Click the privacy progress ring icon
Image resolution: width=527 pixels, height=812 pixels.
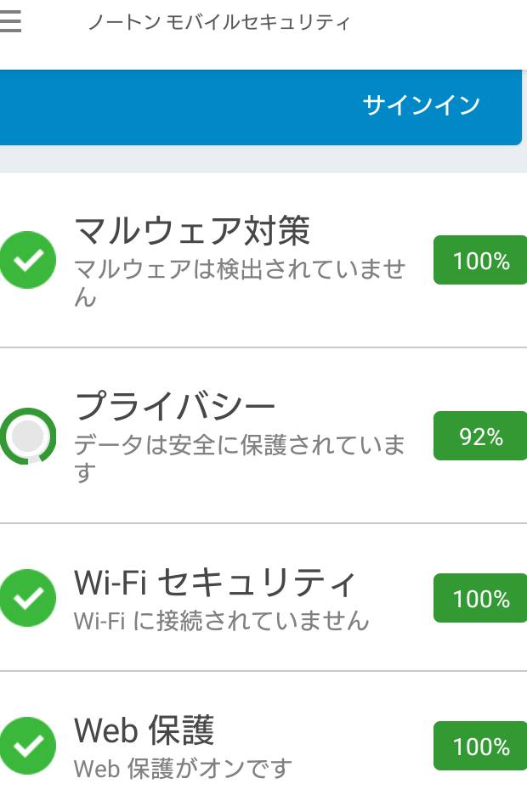pos(29,436)
